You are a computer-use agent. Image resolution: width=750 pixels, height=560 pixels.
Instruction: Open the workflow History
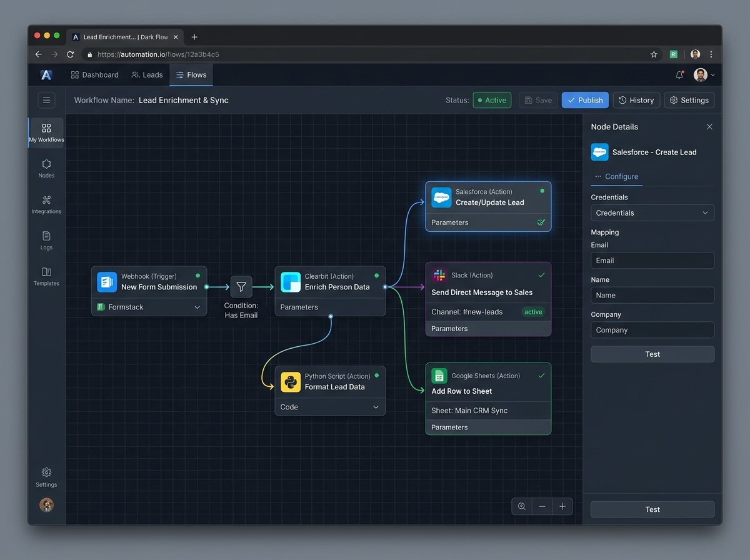(636, 100)
